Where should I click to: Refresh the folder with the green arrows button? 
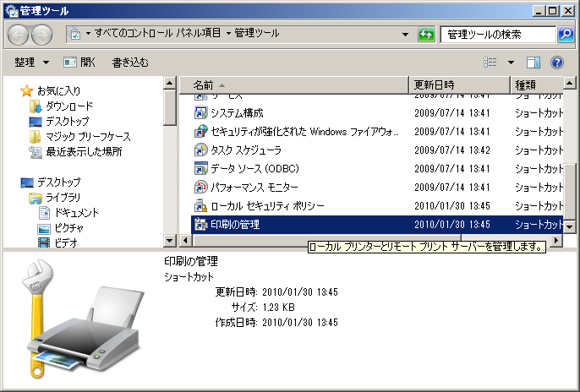click(426, 35)
